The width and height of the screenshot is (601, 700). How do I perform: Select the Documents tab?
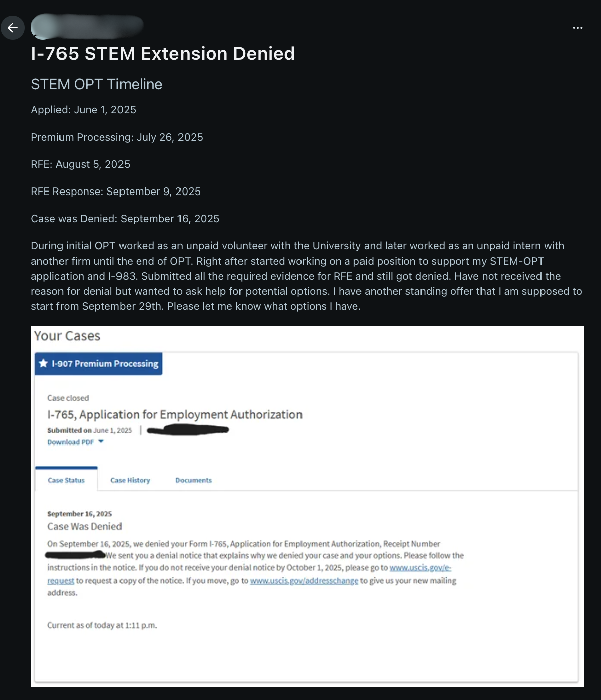pyautogui.click(x=194, y=480)
